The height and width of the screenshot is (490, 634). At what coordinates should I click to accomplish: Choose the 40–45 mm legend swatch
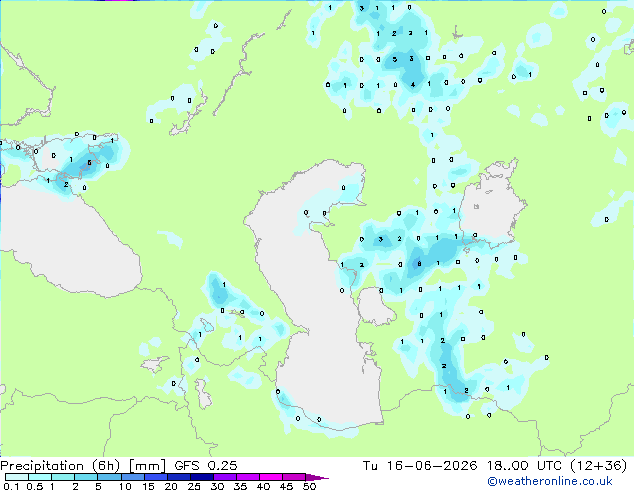tap(271, 477)
